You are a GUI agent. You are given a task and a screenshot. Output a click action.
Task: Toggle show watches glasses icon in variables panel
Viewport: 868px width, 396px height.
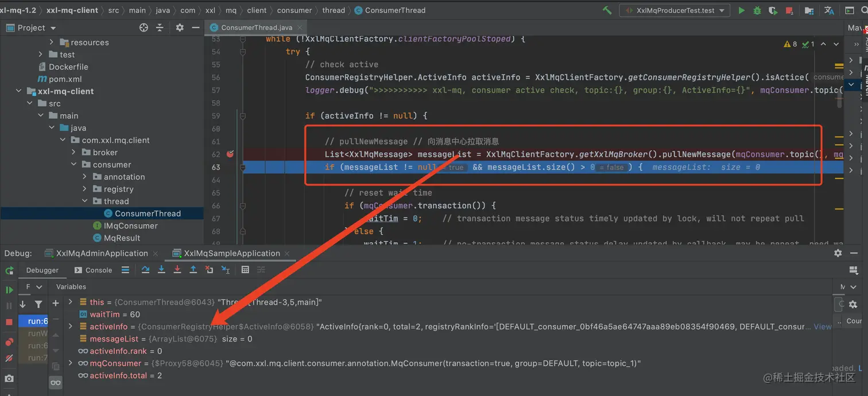56,382
